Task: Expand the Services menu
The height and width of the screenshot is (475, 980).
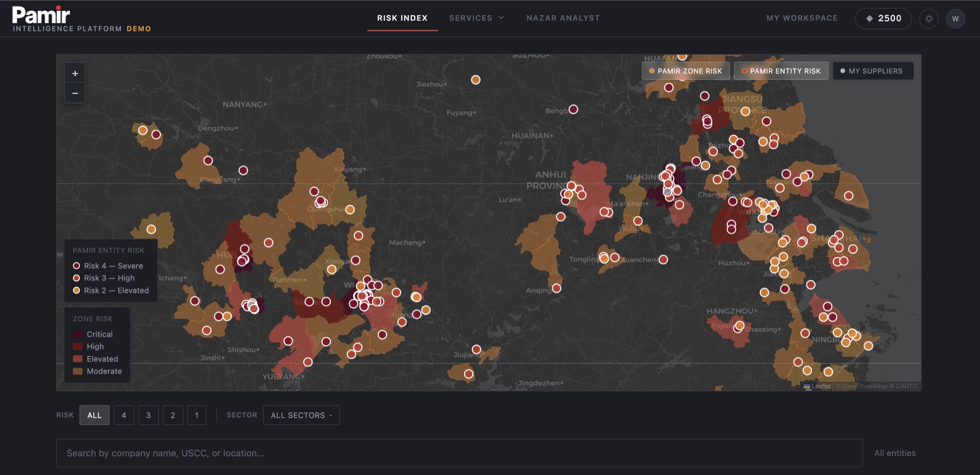Action: pyautogui.click(x=476, y=18)
